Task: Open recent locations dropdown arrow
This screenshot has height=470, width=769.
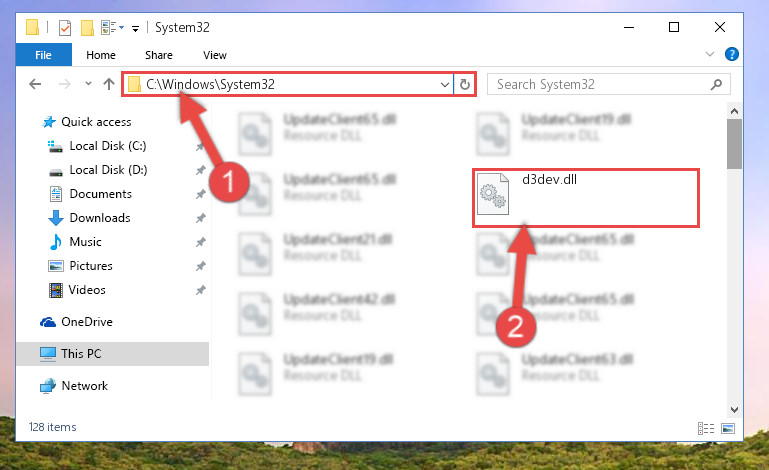Action: tap(88, 84)
